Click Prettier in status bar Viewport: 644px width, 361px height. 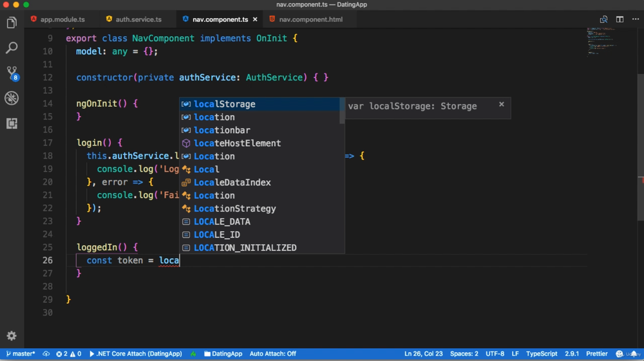[597, 354]
